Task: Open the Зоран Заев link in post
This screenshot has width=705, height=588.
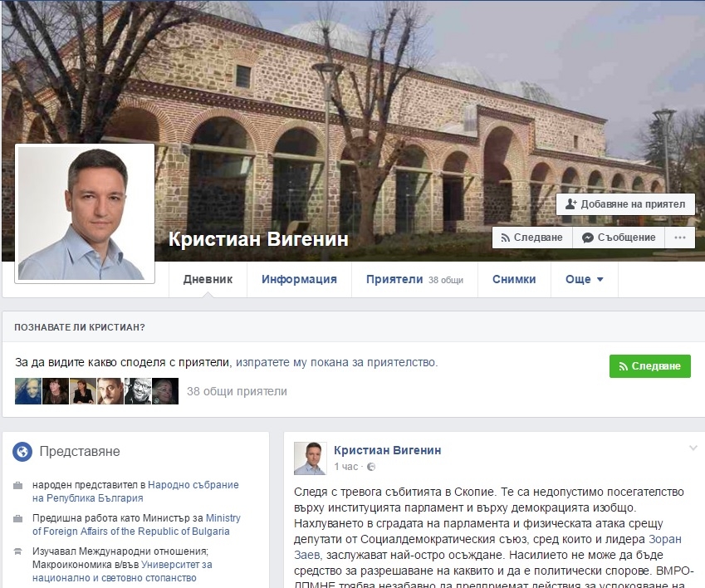Action: pos(487,547)
